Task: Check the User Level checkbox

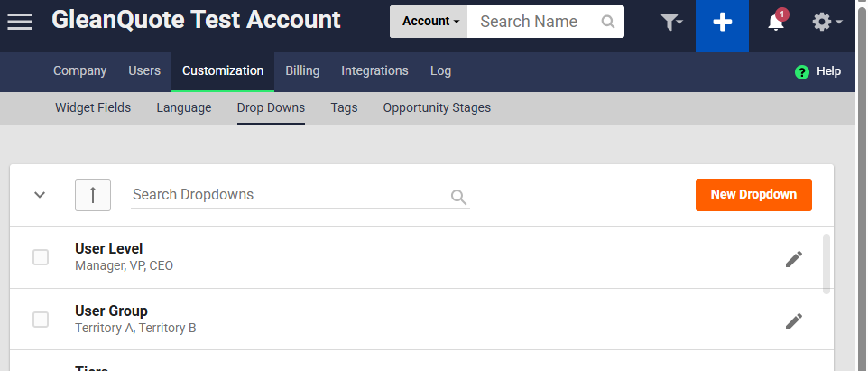Action: tap(41, 257)
